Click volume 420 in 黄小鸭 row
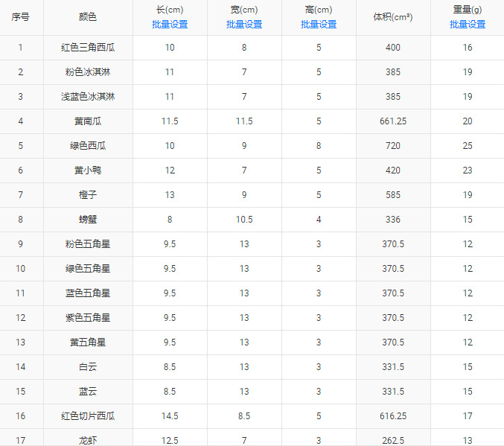This screenshot has height=446, width=504. (393, 171)
